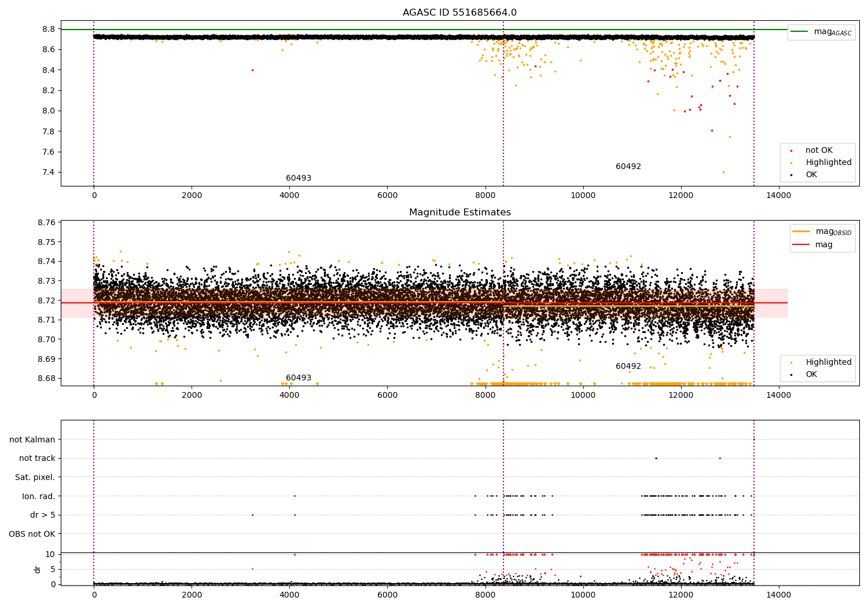Select the '14000' x-tick under Magnitude Estimates plot
The height and width of the screenshot is (608, 868).
click(x=778, y=395)
